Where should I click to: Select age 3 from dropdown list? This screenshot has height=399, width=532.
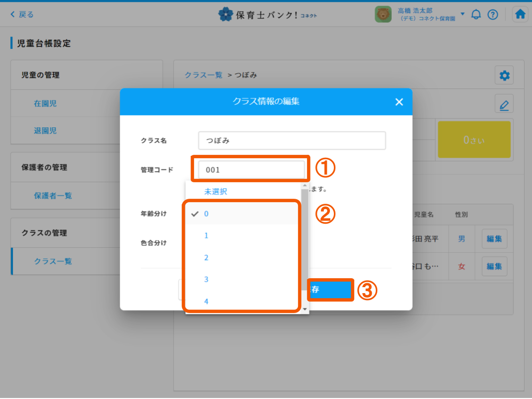pos(206,280)
